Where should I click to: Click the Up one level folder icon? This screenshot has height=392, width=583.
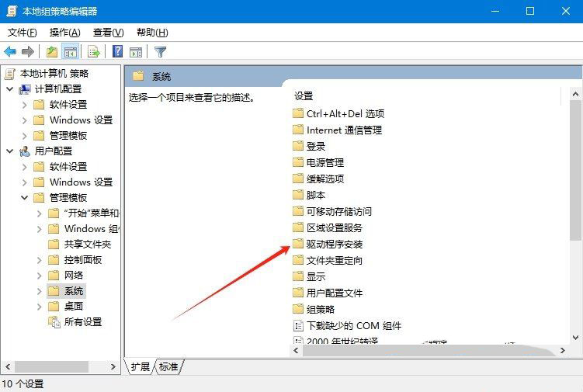coord(52,51)
